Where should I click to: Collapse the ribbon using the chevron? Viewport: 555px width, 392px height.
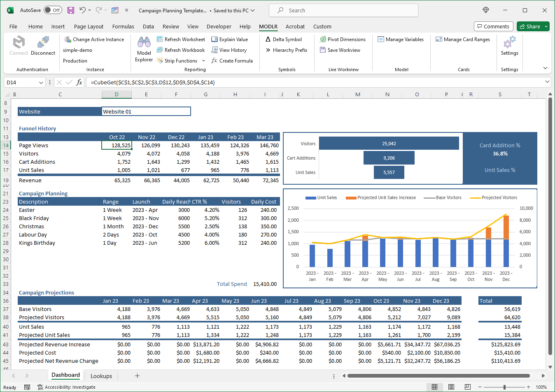545,67
